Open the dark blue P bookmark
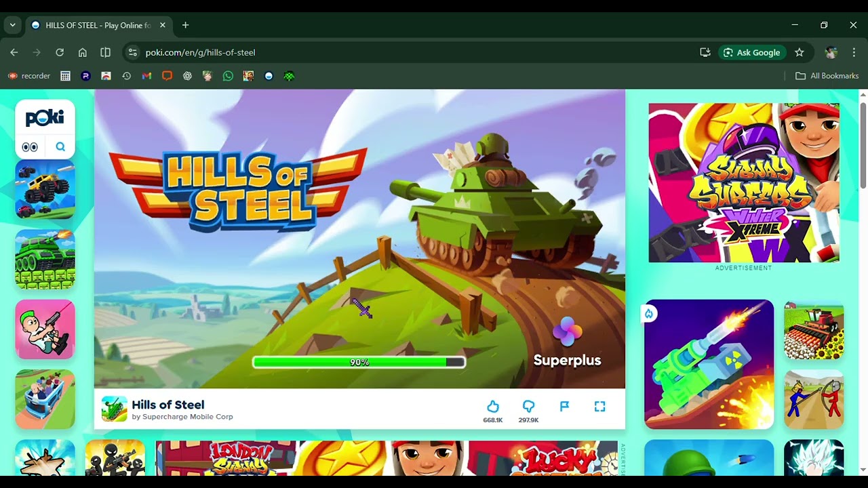Image resolution: width=868 pixels, height=488 pixels. [x=85, y=76]
